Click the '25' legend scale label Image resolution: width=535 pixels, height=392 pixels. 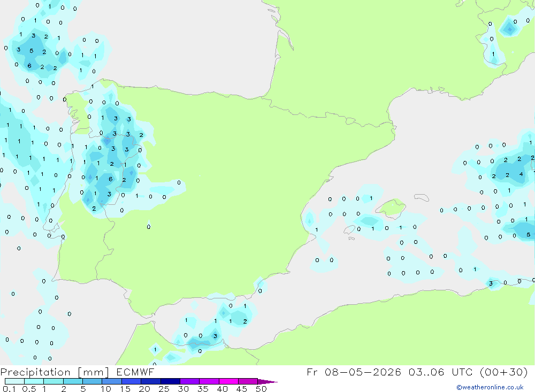(164, 389)
